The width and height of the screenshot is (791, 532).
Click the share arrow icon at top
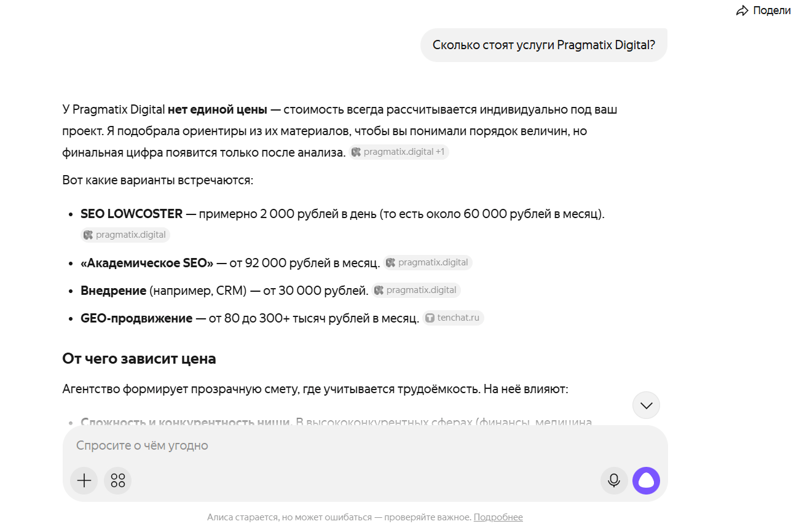(742, 10)
